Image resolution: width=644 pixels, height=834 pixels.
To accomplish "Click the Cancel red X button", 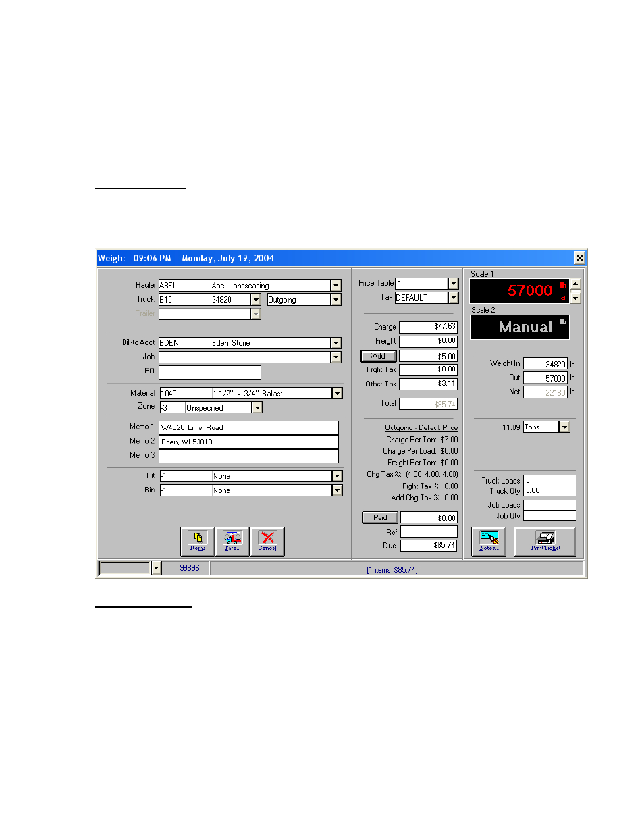I will tap(267, 542).
